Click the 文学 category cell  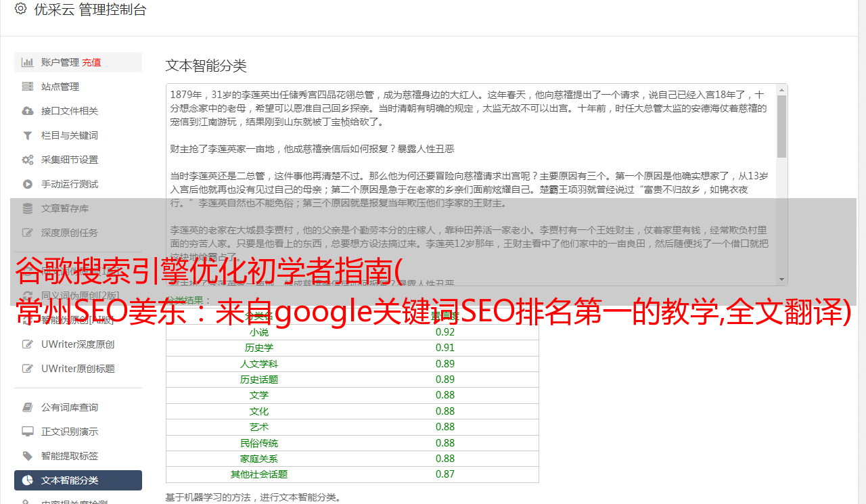click(x=258, y=395)
